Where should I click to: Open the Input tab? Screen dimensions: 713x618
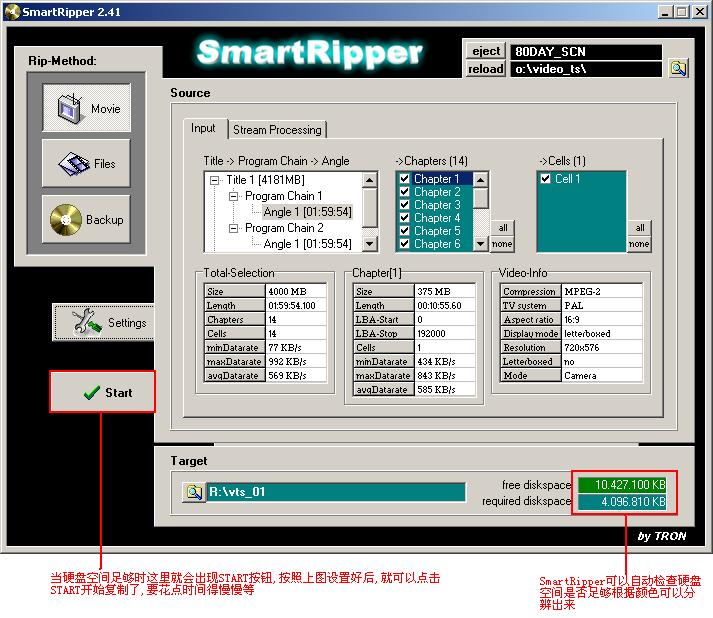pyautogui.click(x=203, y=129)
